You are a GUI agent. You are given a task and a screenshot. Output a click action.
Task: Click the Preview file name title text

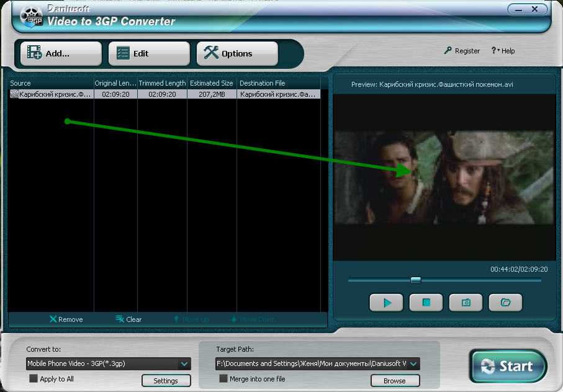tap(432, 84)
